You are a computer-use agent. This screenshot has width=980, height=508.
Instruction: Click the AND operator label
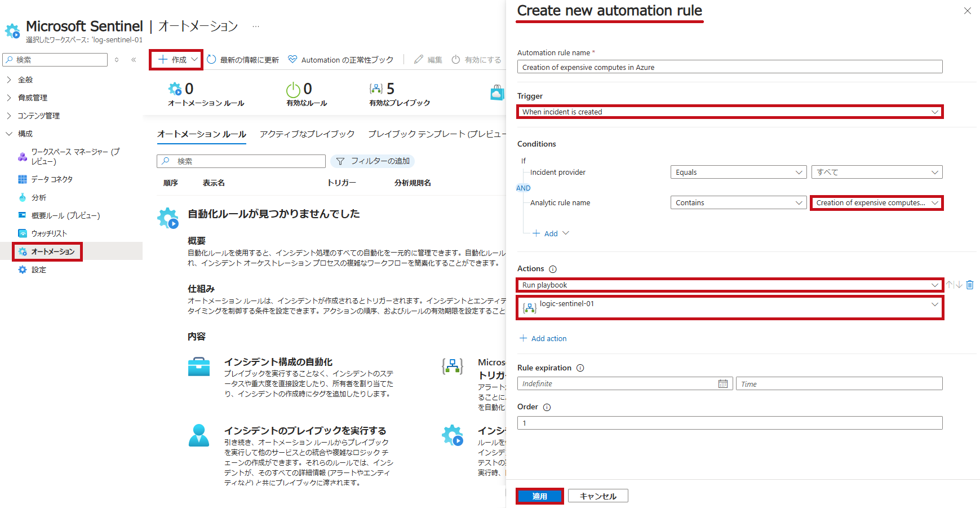(x=524, y=188)
